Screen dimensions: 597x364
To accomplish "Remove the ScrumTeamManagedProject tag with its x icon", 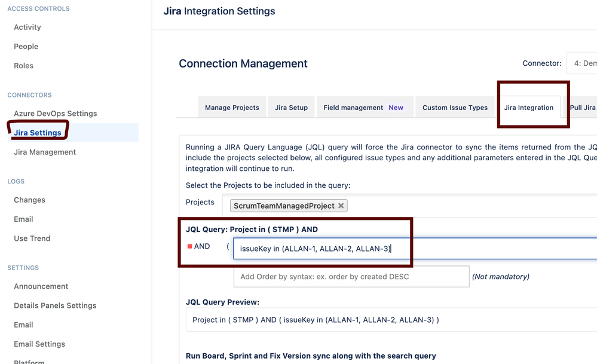I will tap(341, 206).
